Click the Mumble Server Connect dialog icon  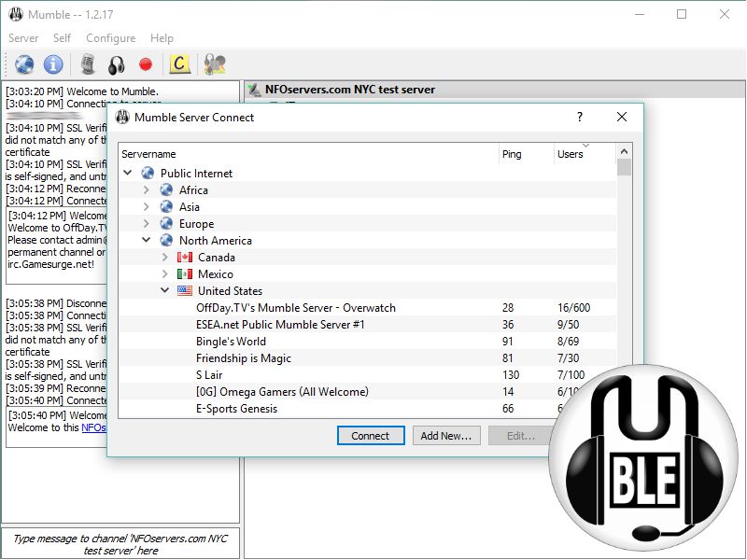point(123,117)
